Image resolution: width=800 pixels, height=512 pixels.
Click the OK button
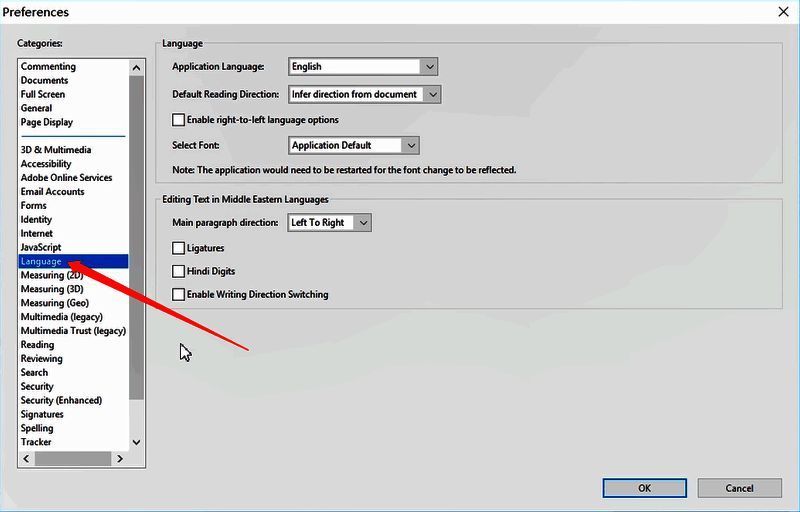644,488
